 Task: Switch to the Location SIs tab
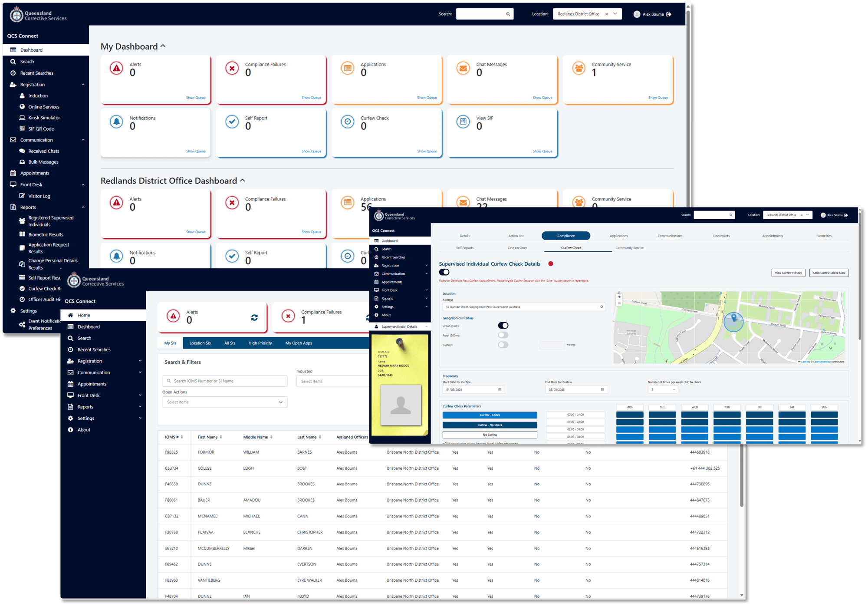200,343
